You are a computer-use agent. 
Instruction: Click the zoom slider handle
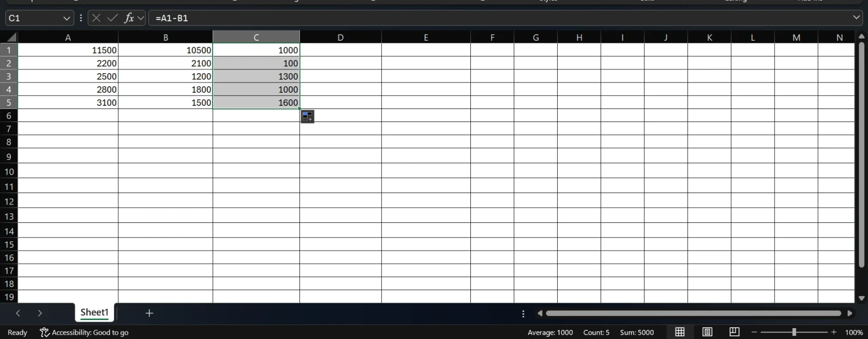pos(794,332)
